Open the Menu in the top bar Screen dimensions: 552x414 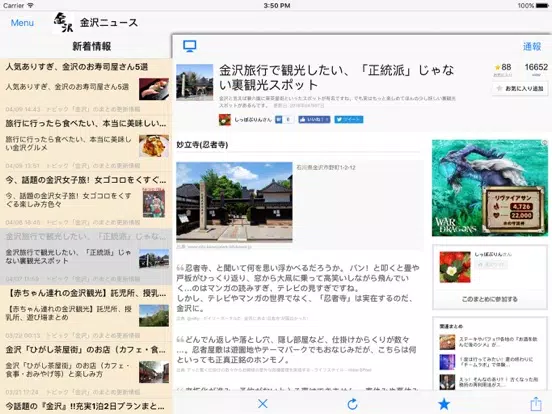[22, 23]
